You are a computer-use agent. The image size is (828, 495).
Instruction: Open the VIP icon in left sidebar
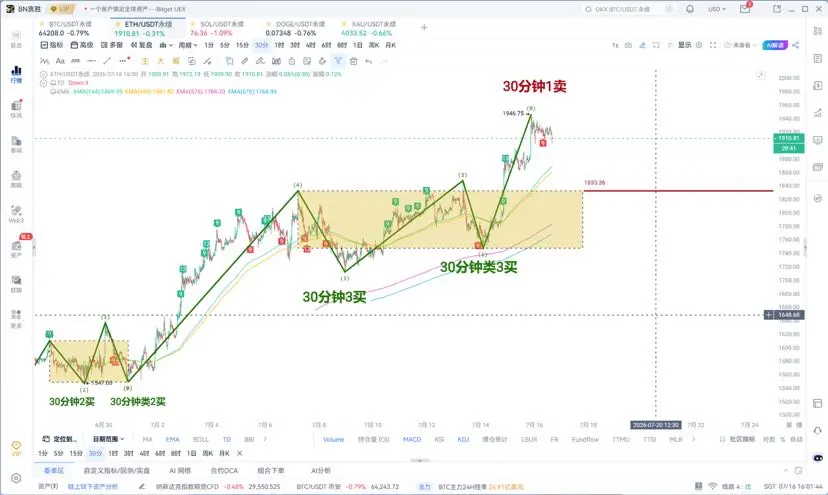tap(16, 448)
